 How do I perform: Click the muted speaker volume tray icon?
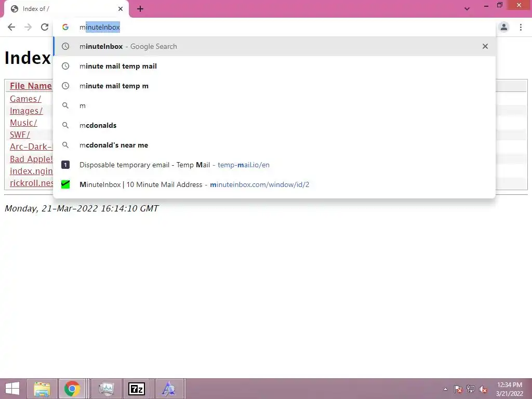[483, 389]
